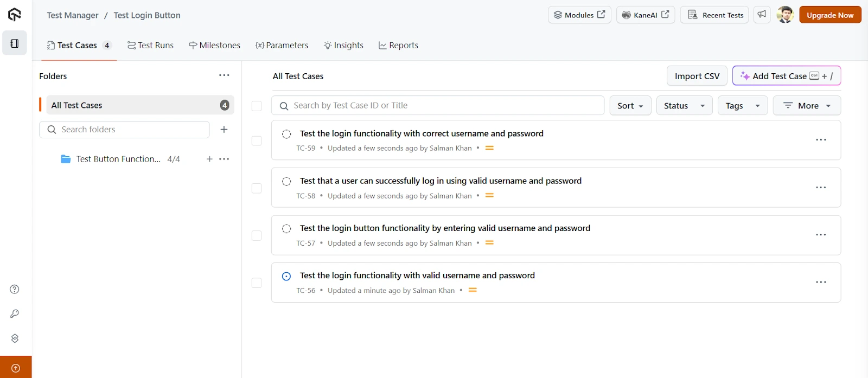Image resolution: width=868 pixels, height=378 pixels.
Task: Click the green folder count progress badge 4/4
Action: [174, 159]
